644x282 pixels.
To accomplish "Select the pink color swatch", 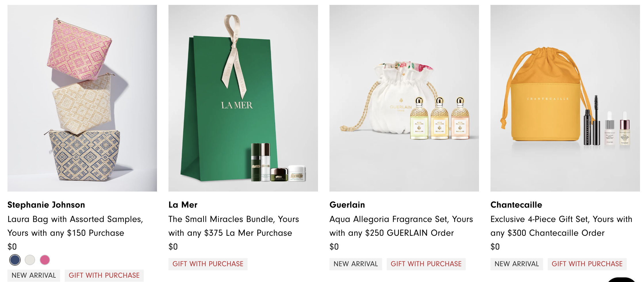I will [x=45, y=260].
